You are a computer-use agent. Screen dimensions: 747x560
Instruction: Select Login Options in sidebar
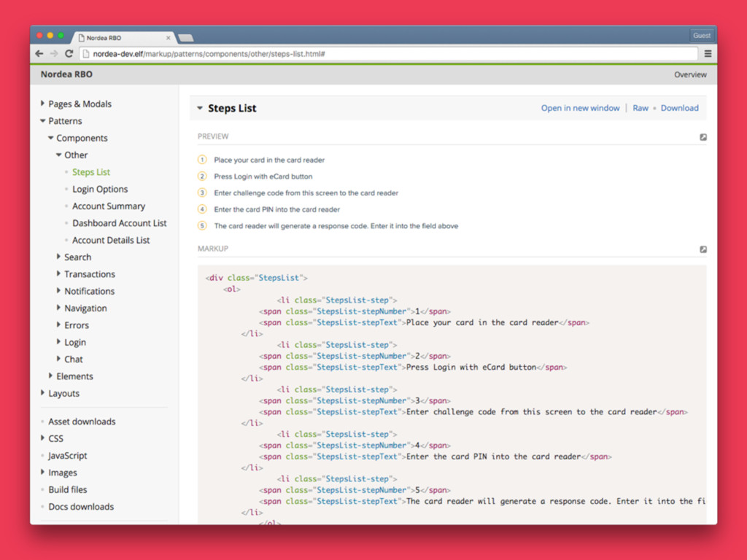coord(100,190)
